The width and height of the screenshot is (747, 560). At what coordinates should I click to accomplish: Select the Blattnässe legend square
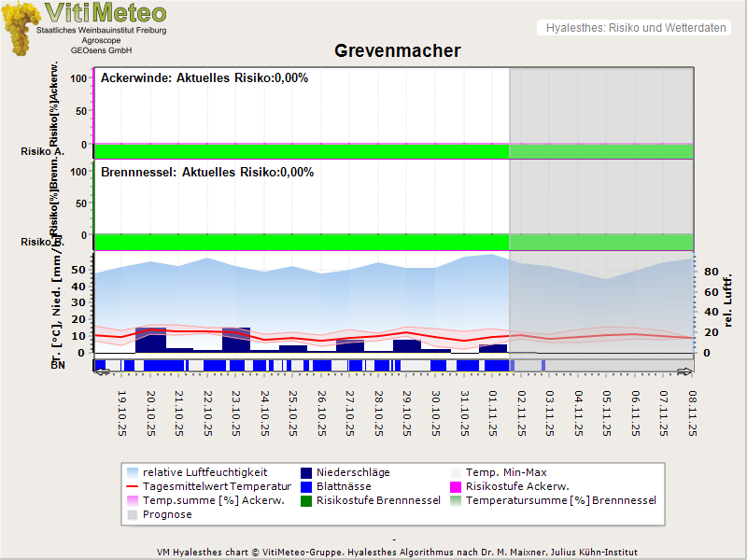(x=308, y=486)
